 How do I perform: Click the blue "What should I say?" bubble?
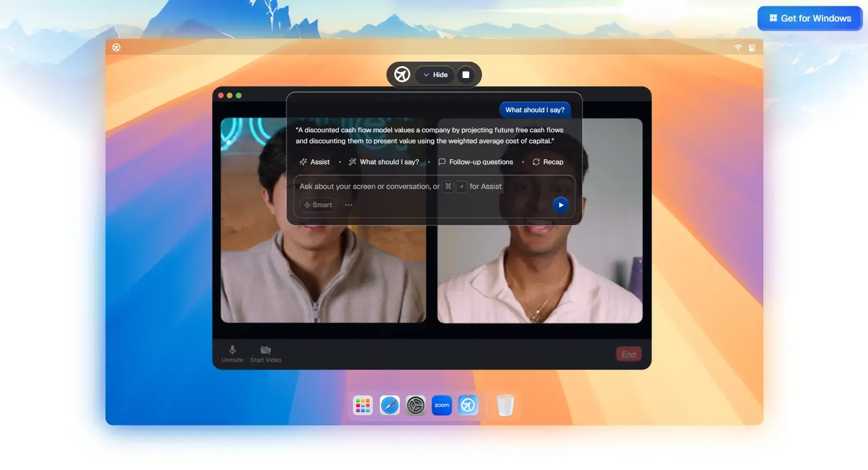(x=535, y=110)
